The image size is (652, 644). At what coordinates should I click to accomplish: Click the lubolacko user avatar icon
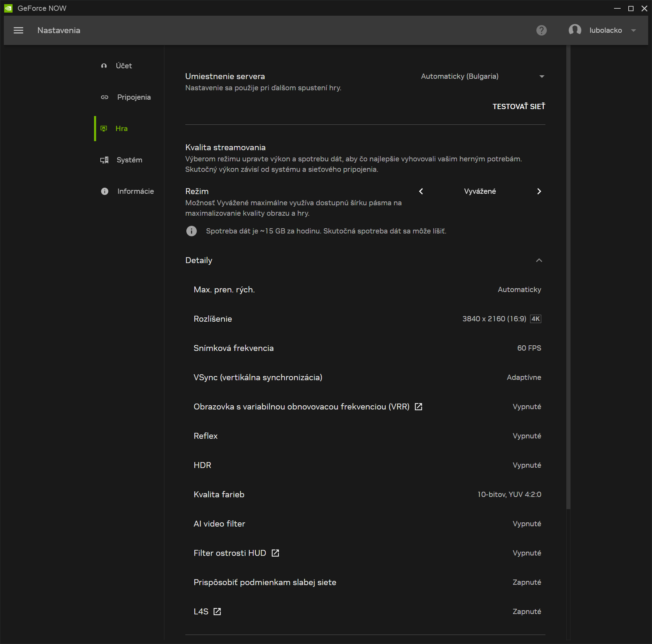click(575, 30)
